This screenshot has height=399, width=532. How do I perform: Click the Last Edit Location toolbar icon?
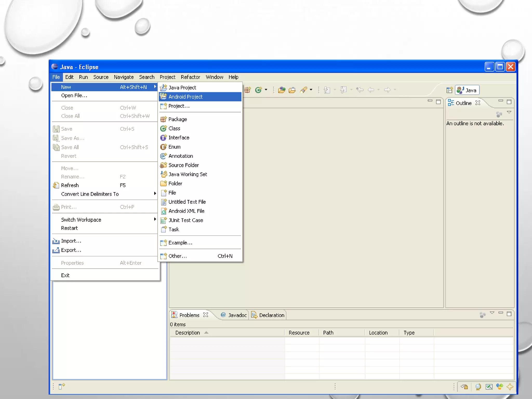(x=360, y=90)
